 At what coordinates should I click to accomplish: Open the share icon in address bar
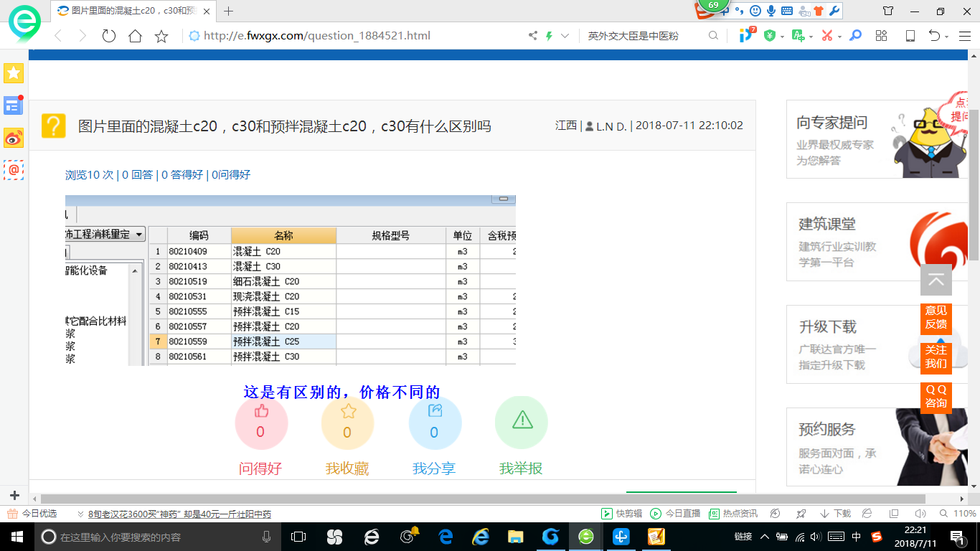[532, 36]
